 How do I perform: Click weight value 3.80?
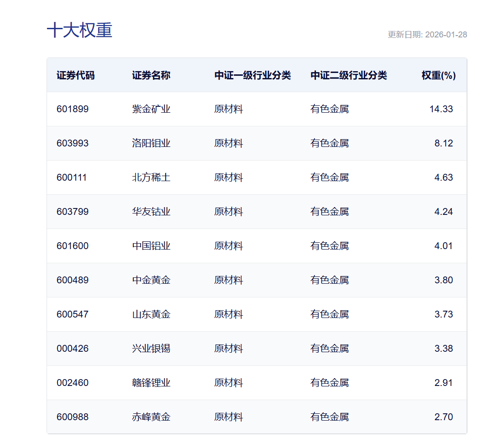[444, 280]
